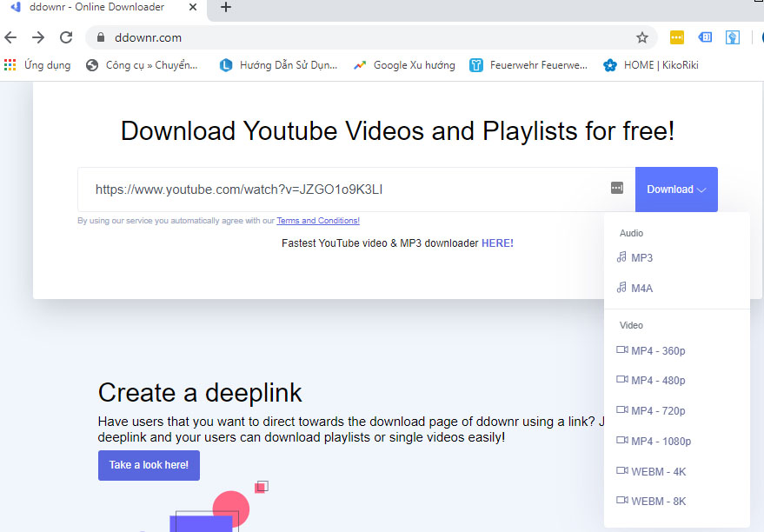This screenshot has height=532, width=764.
Task: Click the raised-fist browser extension icon
Action: click(x=732, y=37)
